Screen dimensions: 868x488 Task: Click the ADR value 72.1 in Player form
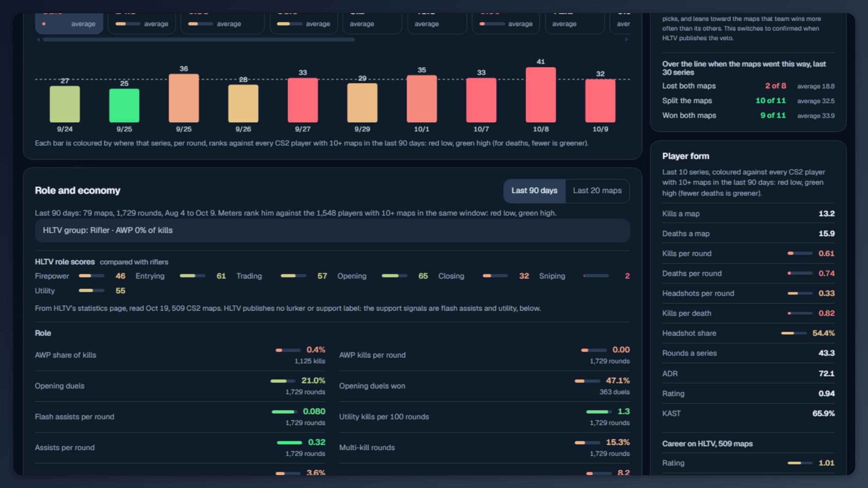(x=827, y=373)
